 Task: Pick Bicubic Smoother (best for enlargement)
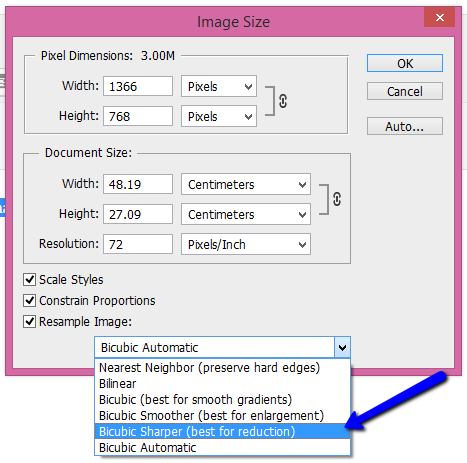pos(222,416)
